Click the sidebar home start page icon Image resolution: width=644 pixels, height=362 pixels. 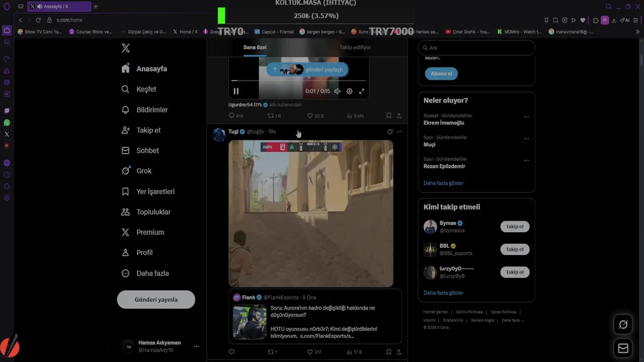tap(7, 30)
